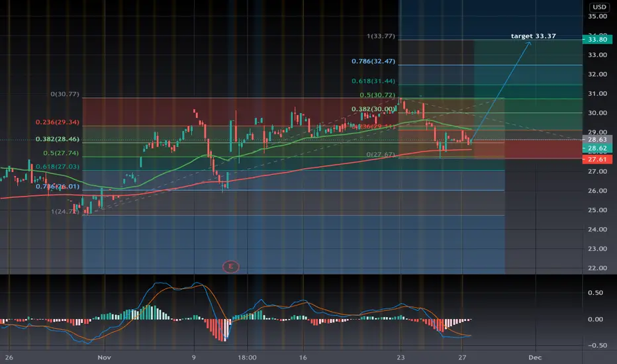This screenshot has height=364, width=617.
Task: Select the 0.382(30.00) Fibonacci level label
Action: pos(373,109)
